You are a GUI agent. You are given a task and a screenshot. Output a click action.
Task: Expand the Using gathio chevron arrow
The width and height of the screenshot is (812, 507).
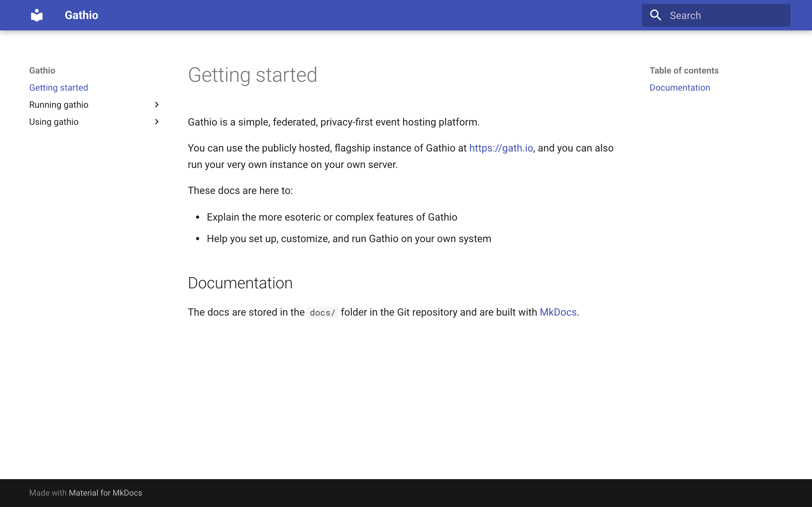(156, 122)
